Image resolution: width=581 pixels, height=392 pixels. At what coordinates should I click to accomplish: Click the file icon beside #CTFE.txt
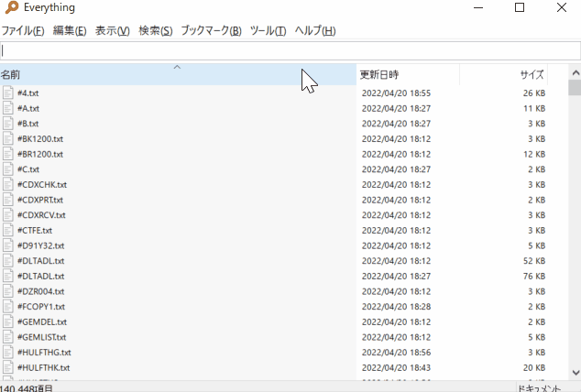tap(7, 230)
